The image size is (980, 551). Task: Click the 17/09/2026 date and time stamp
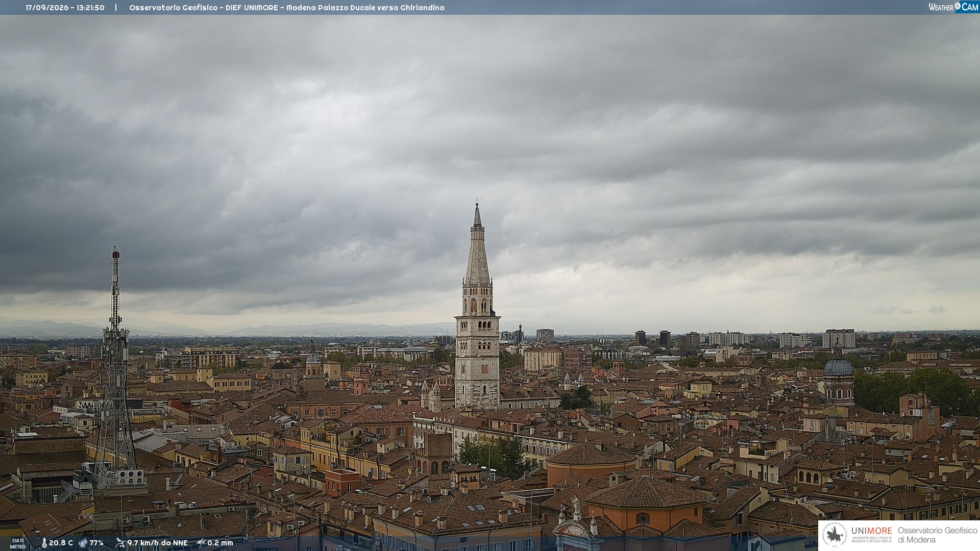(x=65, y=8)
